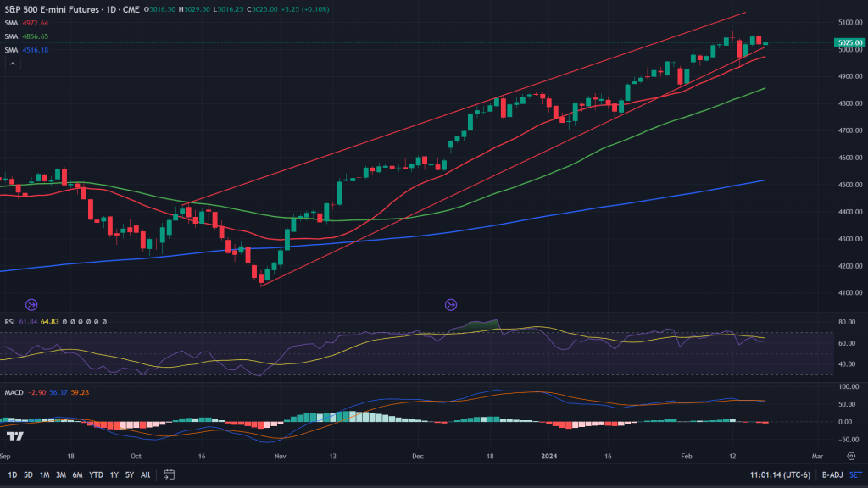Select the RSI indicator legend label
Image resolution: width=868 pixels, height=488 pixels.
[x=8, y=322]
